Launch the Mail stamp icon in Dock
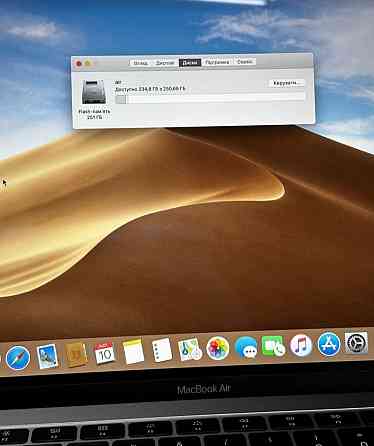The height and width of the screenshot is (446, 374). pyautogui.click(x=47, y=356)
